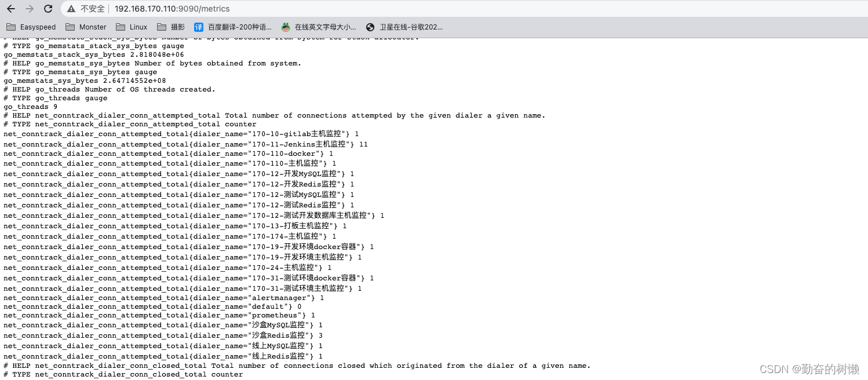The image size is (868, 380).
Task: Click the go_memstats_sys_bytes 2.64714552e+08 value line
Action: point(85,81)
